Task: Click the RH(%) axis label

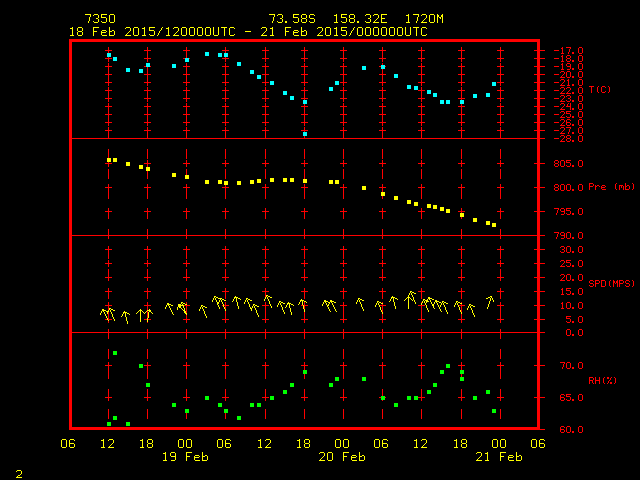Action: pyautogui.click(x=602, y=380)
